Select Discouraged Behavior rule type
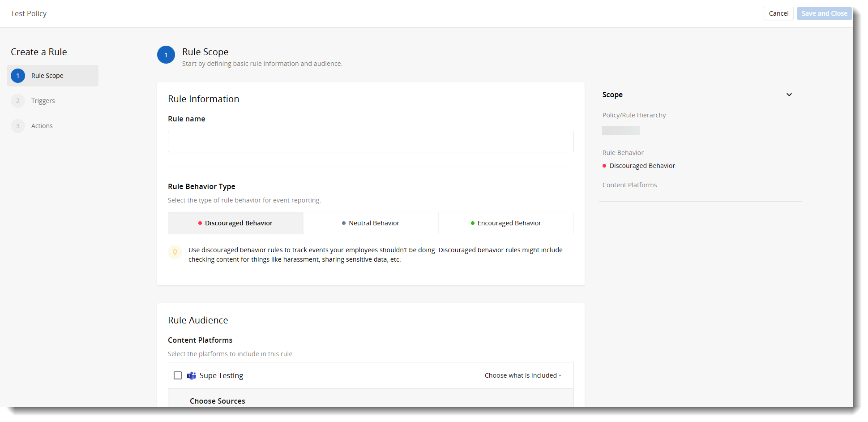Screen dimensions: 868x422 (235, 223)
